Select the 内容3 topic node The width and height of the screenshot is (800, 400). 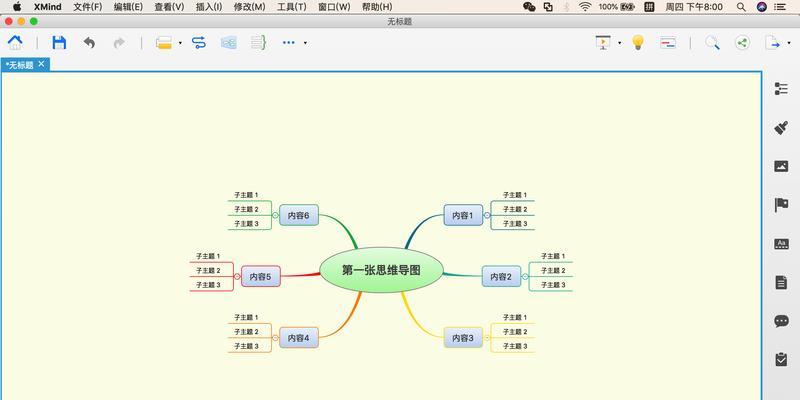(x=463, y=338)
